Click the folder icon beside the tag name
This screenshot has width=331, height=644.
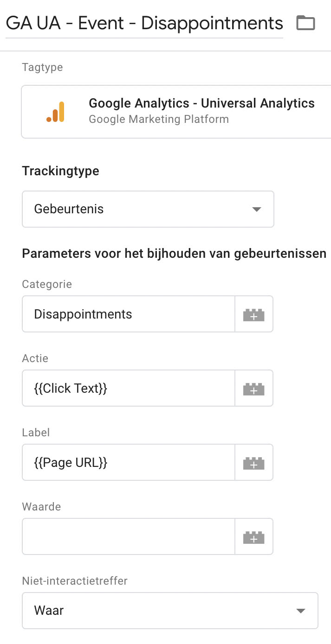coord(305,23)
